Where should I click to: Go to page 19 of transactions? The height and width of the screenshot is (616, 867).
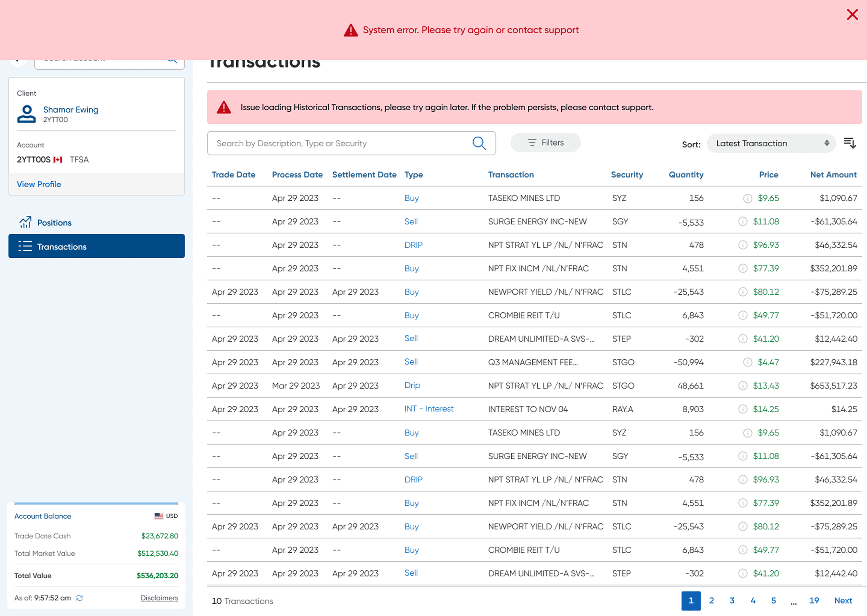click(814, 600)
